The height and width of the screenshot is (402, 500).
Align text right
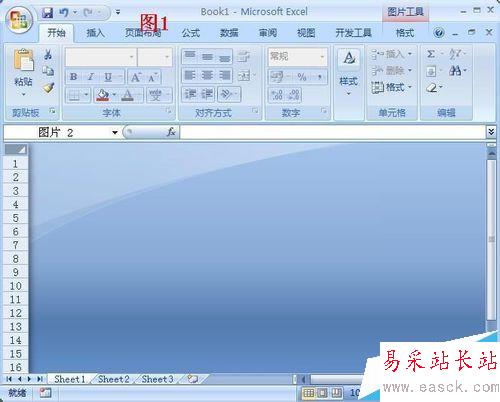pyautogui.click(x=224, y=76)
